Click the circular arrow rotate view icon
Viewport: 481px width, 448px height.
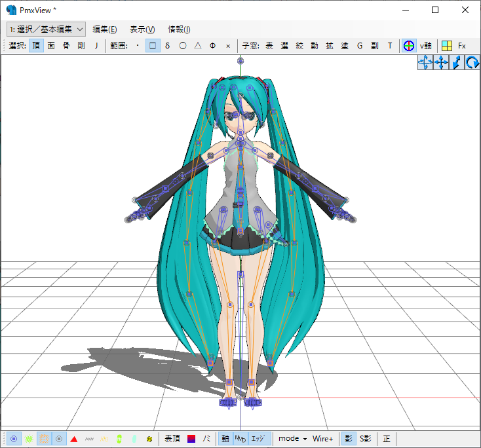coord(472,63)
